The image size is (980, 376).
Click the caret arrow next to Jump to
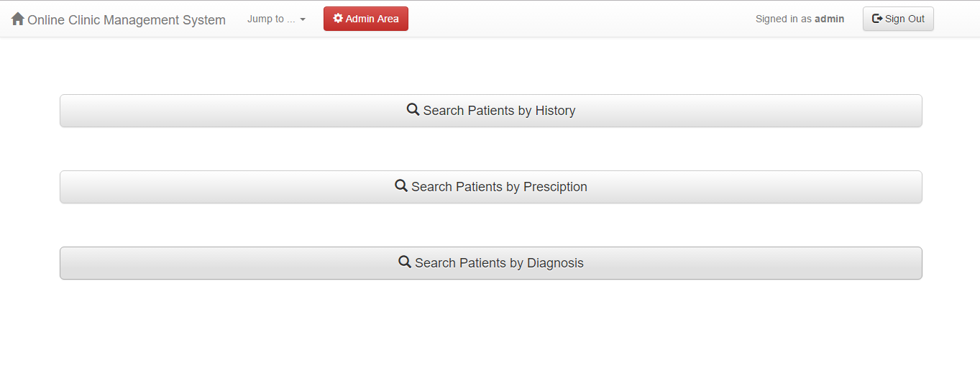pyautogui.click(x=303, y=19)
